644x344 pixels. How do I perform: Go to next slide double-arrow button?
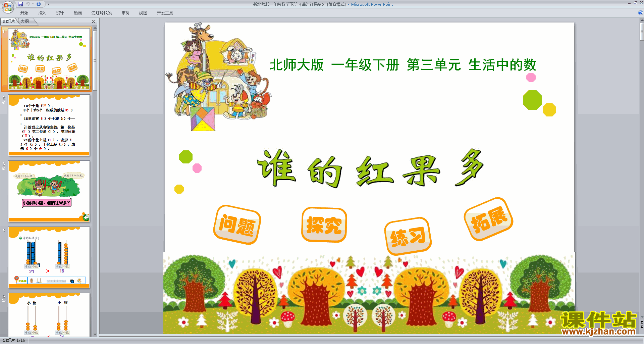(642, 327)
